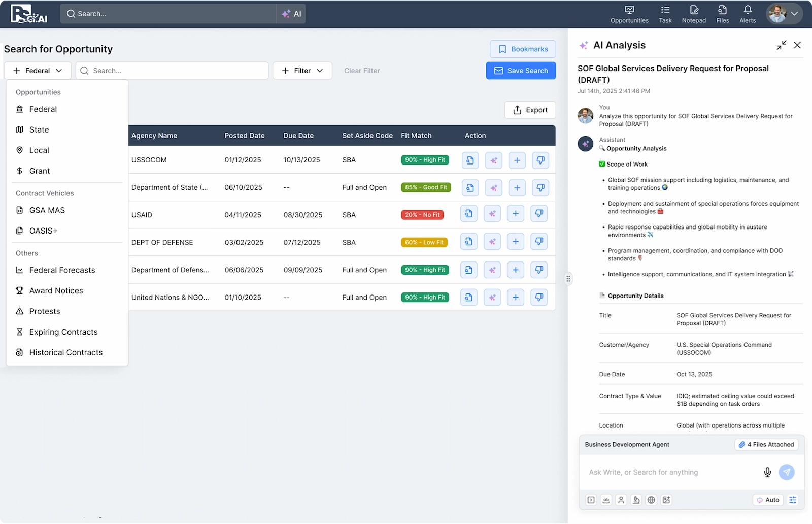Screen dimensions: 812x524
Task: Click plus icon in DEPT OF DEFENSE row
Action: (516, 242)
